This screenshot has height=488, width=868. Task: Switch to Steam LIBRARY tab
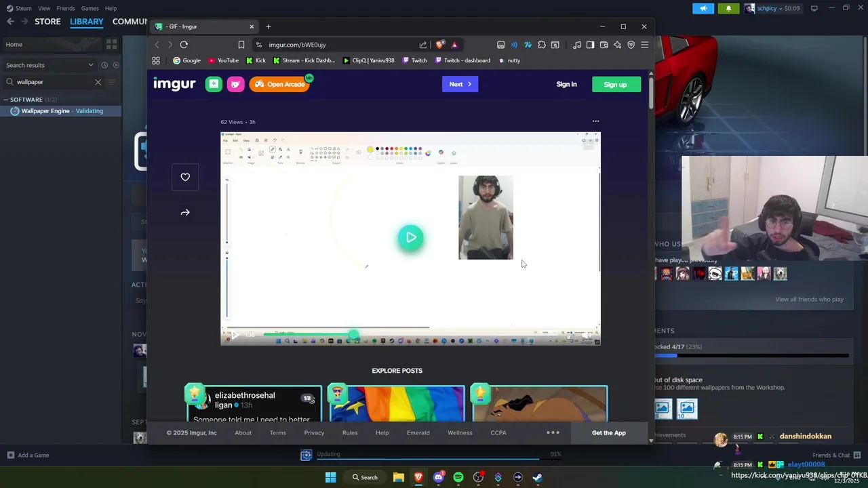click(x=87, y=22)
